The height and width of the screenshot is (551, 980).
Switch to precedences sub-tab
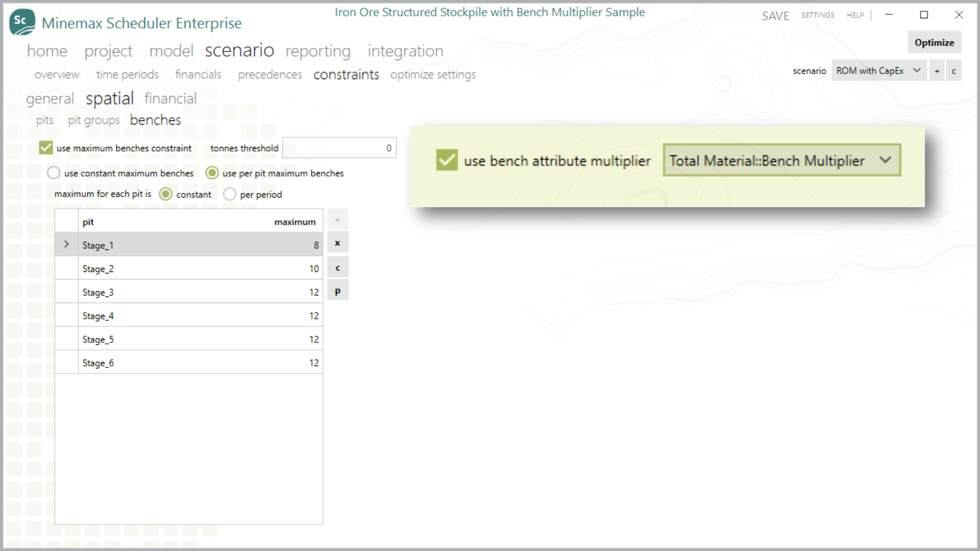point(270,74)
